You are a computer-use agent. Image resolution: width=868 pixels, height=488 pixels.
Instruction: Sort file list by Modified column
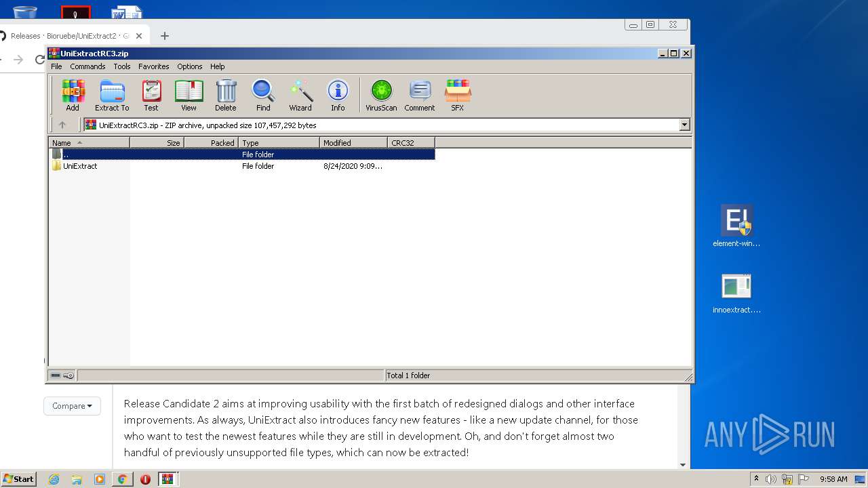click(x=353, y=142)
